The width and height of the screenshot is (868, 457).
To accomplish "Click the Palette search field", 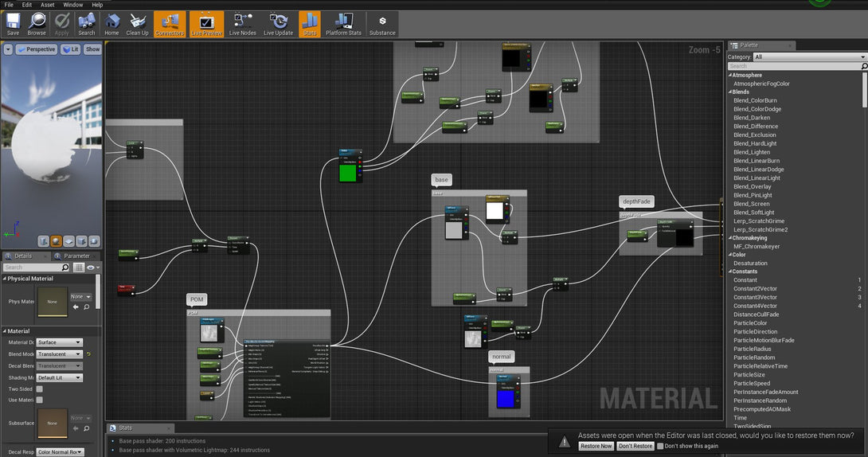I will coord(795,66).
